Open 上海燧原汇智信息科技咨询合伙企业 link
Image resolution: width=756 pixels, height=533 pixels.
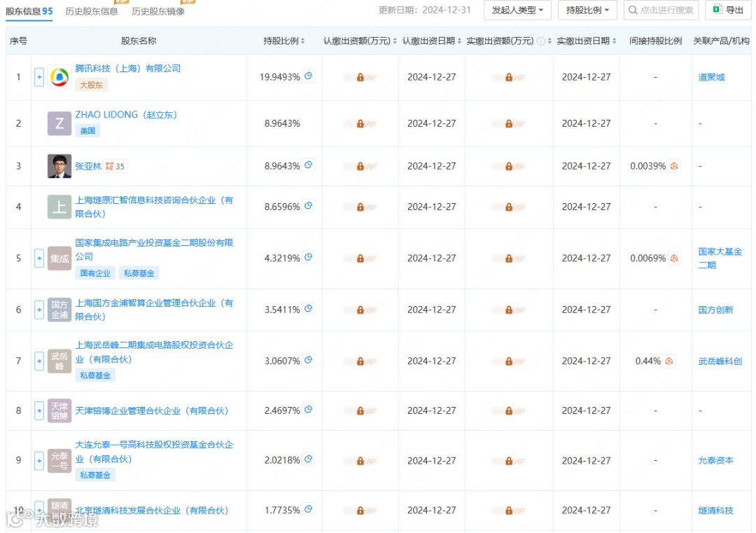pyautogui.click(x=154, y=207)
